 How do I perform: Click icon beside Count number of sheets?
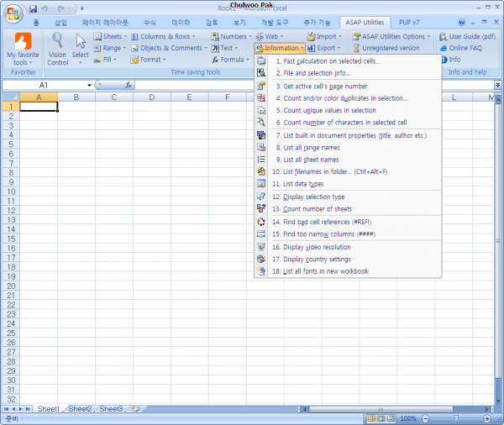click(x=261, y=208)
